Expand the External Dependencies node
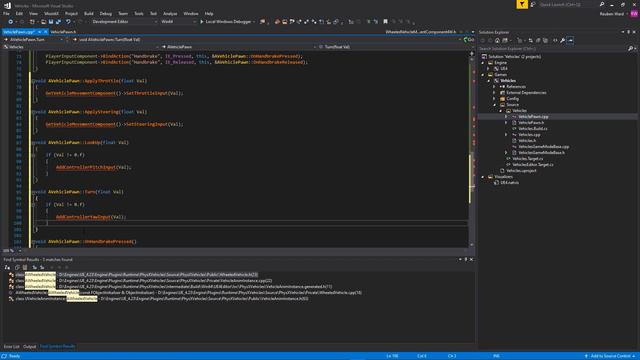This screenshot has width=640, height=360. coord(495,93)
